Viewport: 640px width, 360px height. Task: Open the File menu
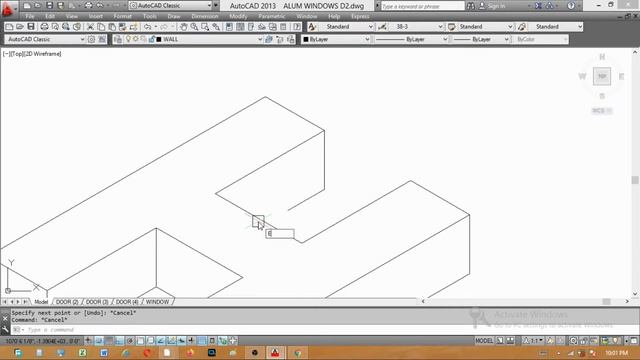tap(30, 16)
